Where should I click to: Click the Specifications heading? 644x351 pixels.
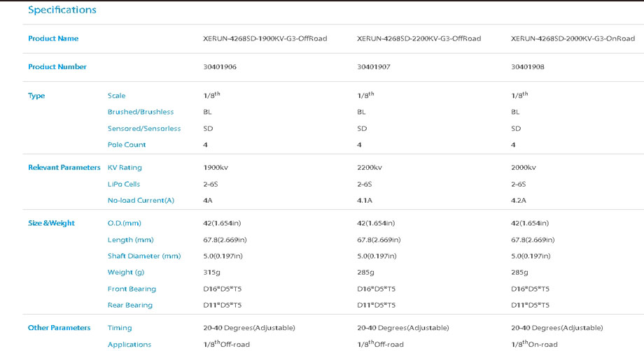pyautogui.click(x=62, y=10)
